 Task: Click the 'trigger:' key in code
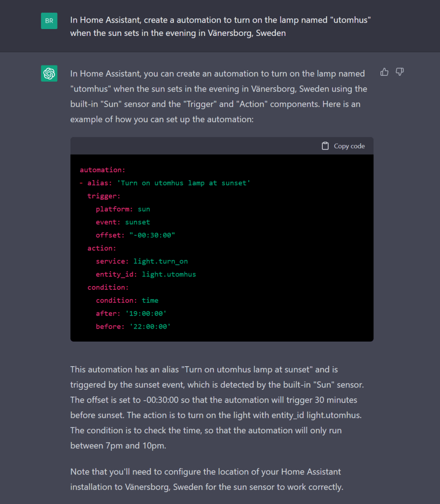tap(104, 196)
